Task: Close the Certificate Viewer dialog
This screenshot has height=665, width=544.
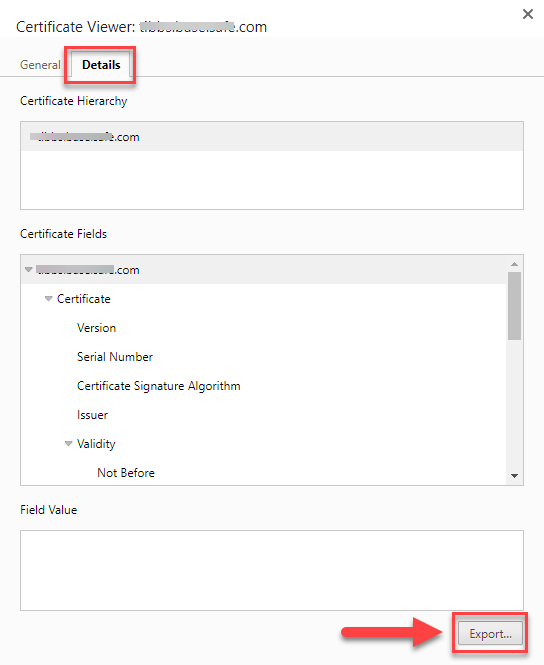Action: [527, 14]
